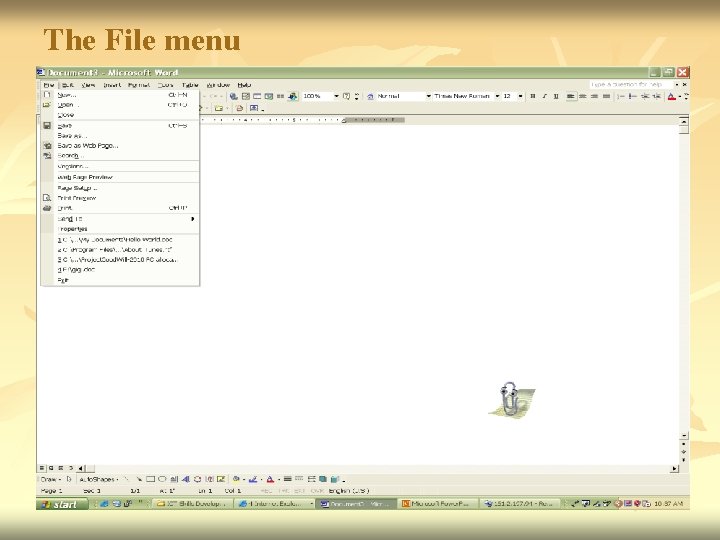Click the Windows start button
Screen dimensions: 720x540
pos(62,504)
